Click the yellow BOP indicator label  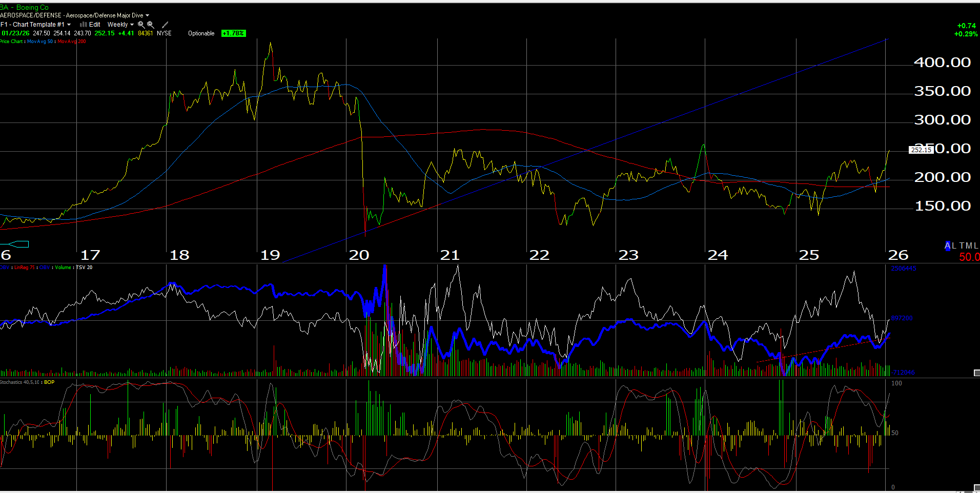click(49, 382)
